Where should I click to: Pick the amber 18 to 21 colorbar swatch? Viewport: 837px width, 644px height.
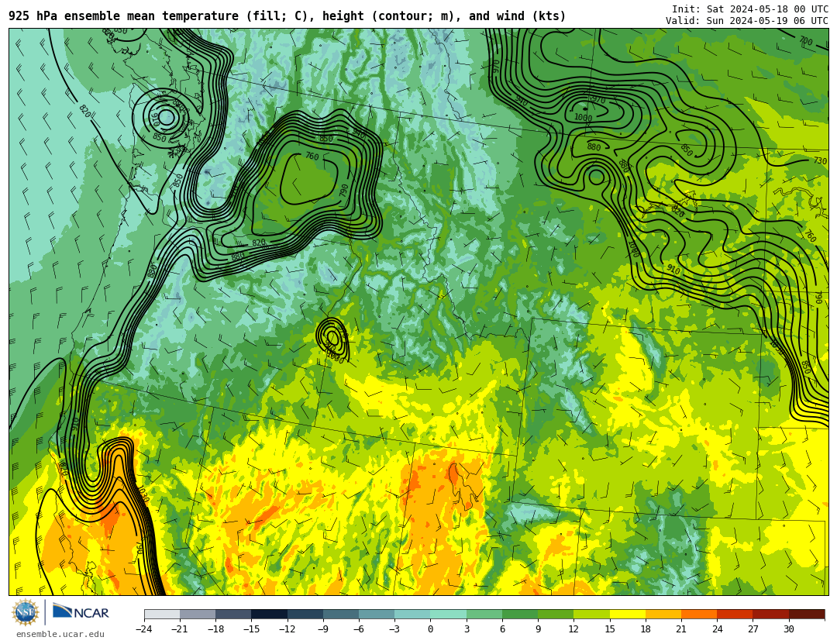coord(663,614)
